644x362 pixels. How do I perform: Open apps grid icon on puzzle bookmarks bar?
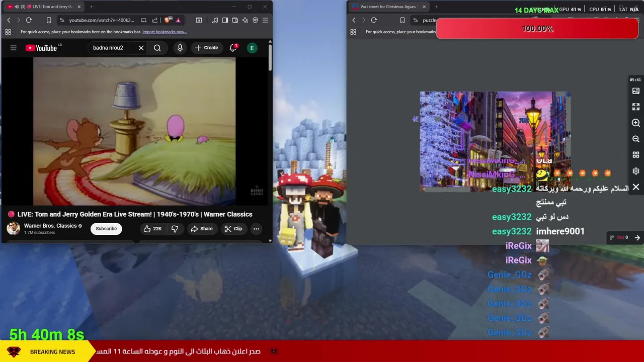353,32
